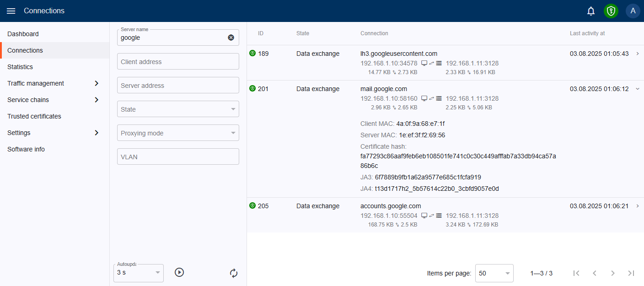Open the Proxying mode dropdown

pyautogui.click(x=178, y=133)
